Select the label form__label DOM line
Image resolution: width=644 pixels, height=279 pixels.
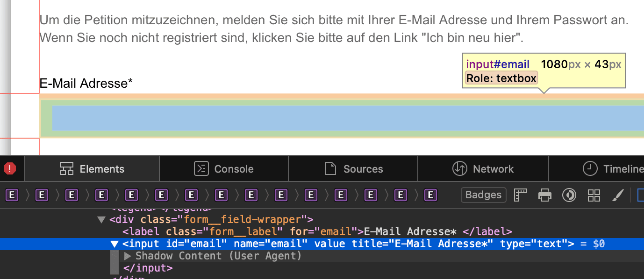click(317, 231)
